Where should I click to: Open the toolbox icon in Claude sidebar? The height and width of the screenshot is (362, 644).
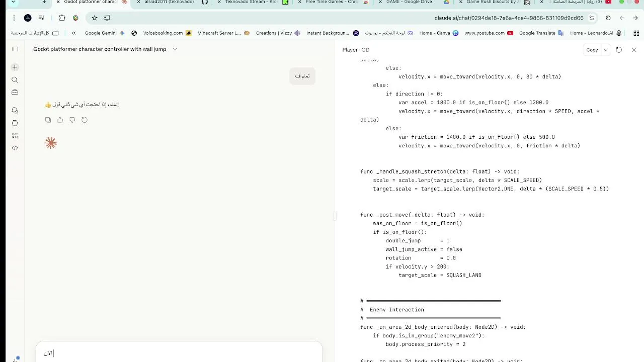click(15, 93)
